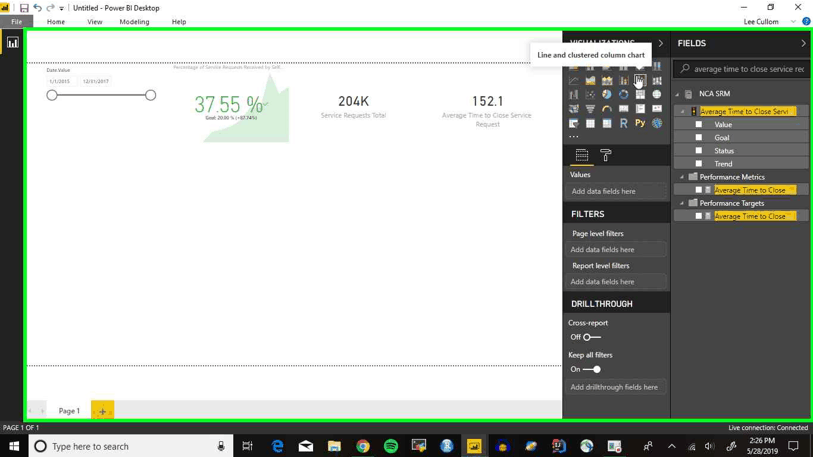The height and width of the screenshot is (457, 813).
Task: Undo the last action
Action: (37, 8)
